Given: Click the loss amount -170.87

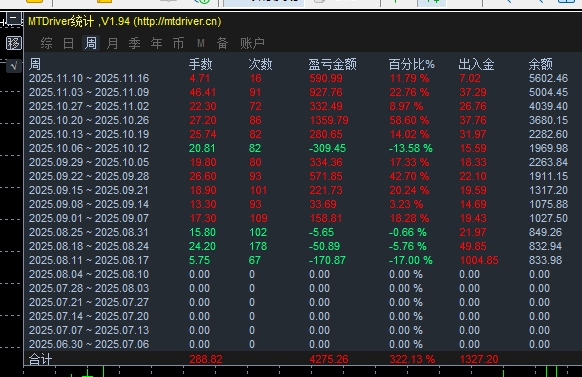Looking at the screenshot, I should [x=327, y=260].
